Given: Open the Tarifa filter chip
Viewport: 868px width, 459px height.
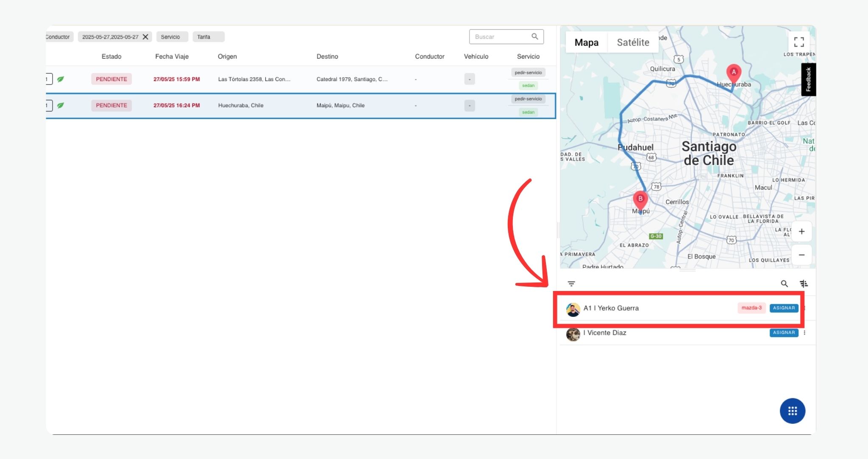Looking at the screenshot, I should (x=208, y=37).
